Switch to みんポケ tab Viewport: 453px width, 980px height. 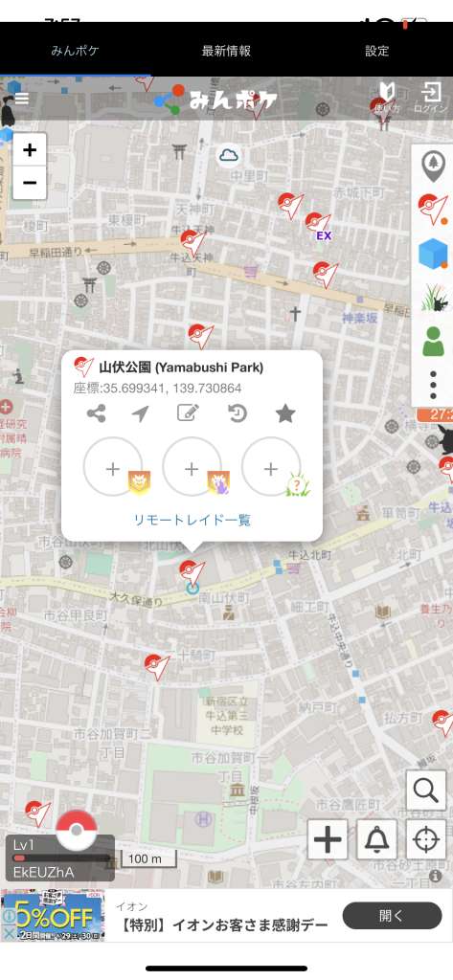point(75,52)
